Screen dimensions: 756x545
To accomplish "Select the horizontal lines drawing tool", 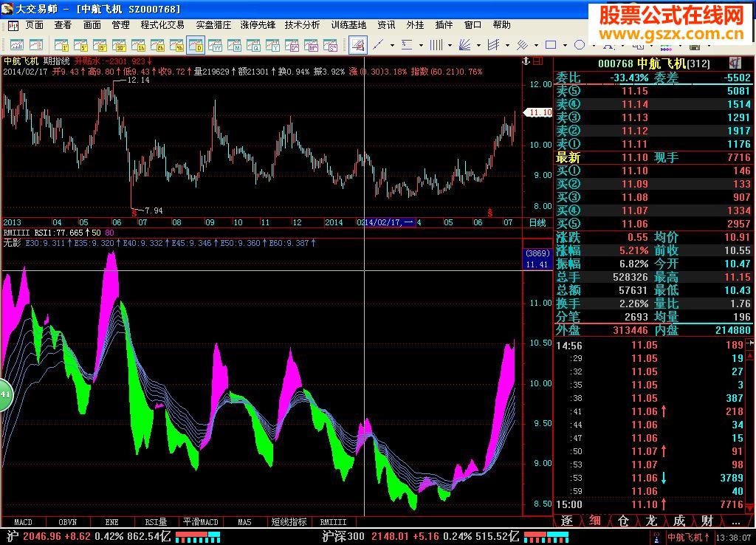I will pyautogui.click(x=407, y=45).
